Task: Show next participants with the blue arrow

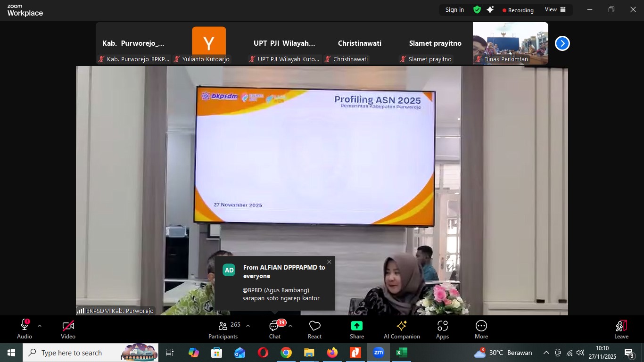Action: click(562, 43)
